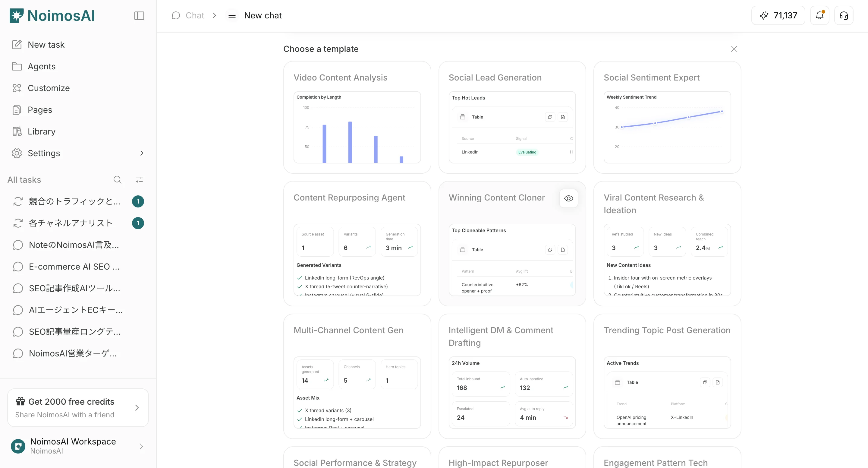Screen dimensions: 868x468
Task: Click the gift icon on free credits banner
Action: click(20, 401)
